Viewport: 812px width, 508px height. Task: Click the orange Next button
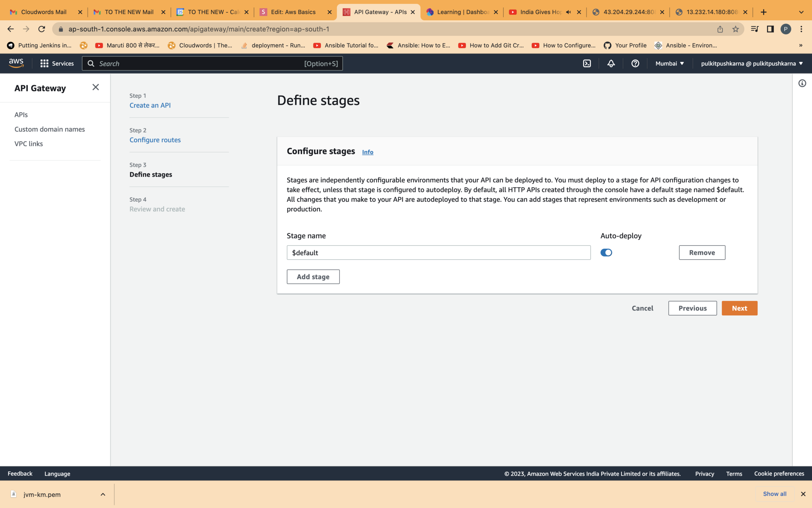click(739, 308)
